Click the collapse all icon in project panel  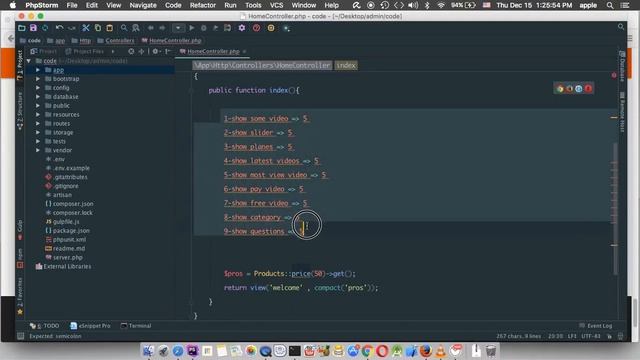141,51
